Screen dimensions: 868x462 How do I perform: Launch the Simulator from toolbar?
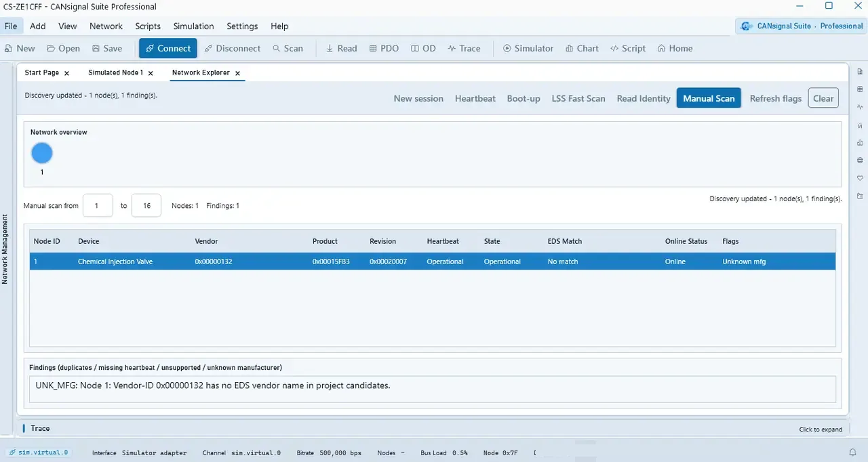point(528,48)
